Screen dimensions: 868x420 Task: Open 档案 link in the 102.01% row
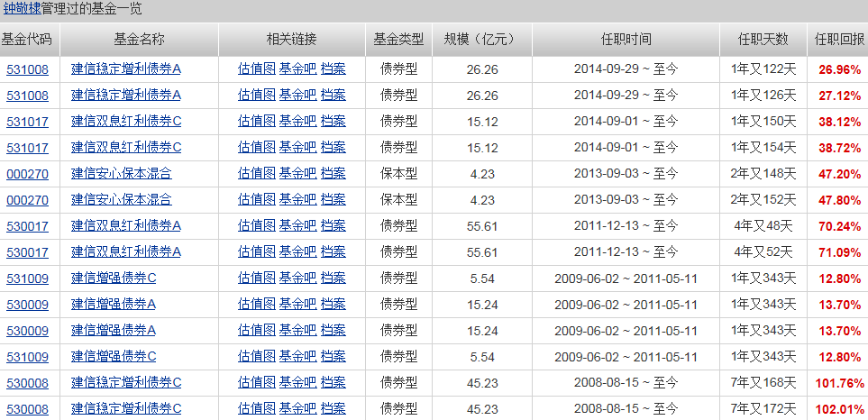[333, 409]
